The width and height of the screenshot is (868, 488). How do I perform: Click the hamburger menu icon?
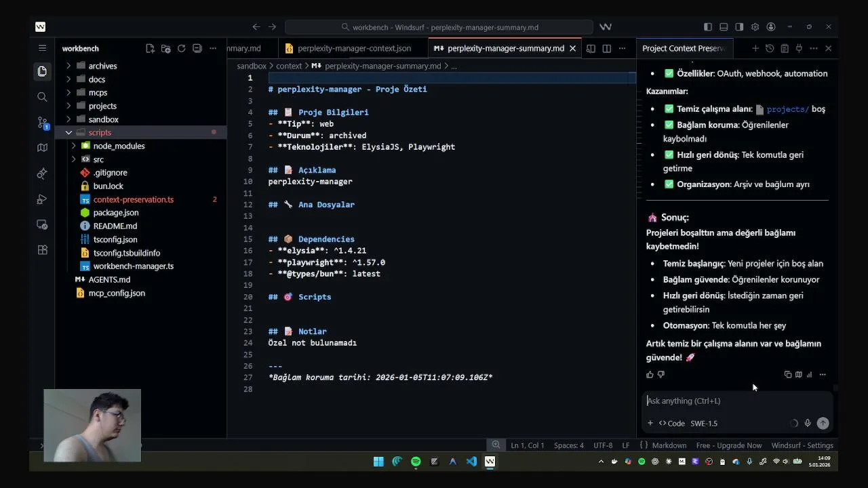pos(42,48)
